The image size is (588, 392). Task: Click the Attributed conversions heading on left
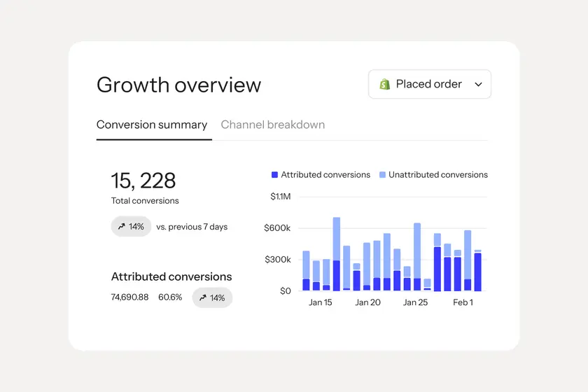171,276
